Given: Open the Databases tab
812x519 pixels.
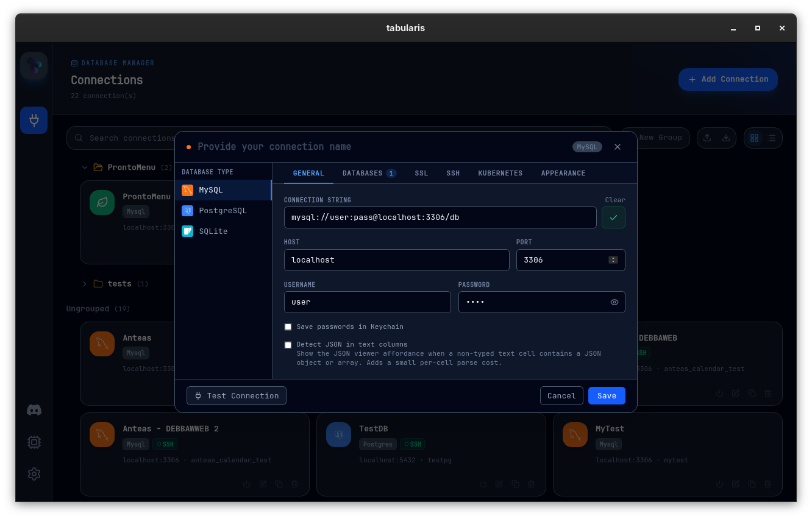Looking at the screenshot, I should (369, 174).
